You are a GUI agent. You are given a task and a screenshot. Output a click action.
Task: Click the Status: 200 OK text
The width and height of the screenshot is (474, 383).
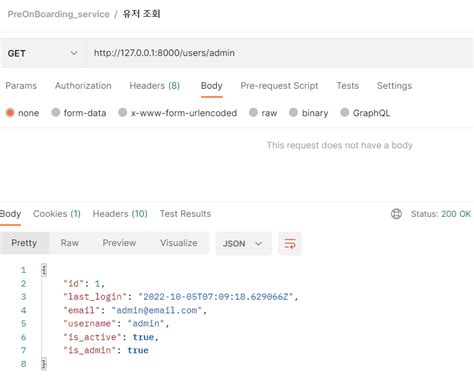[441, 214]
